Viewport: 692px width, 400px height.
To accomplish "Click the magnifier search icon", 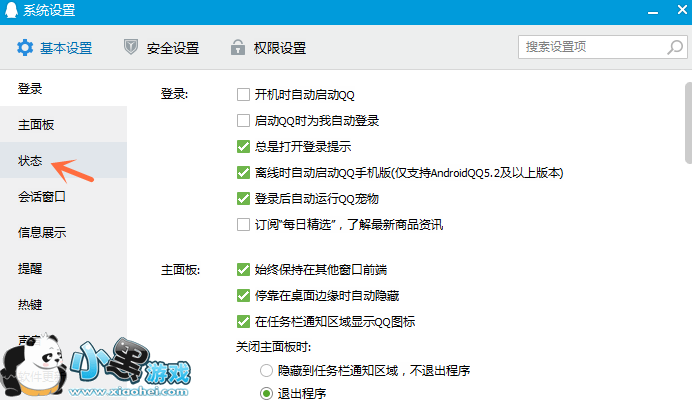I will pyautogui.click(x=675, y=47).
